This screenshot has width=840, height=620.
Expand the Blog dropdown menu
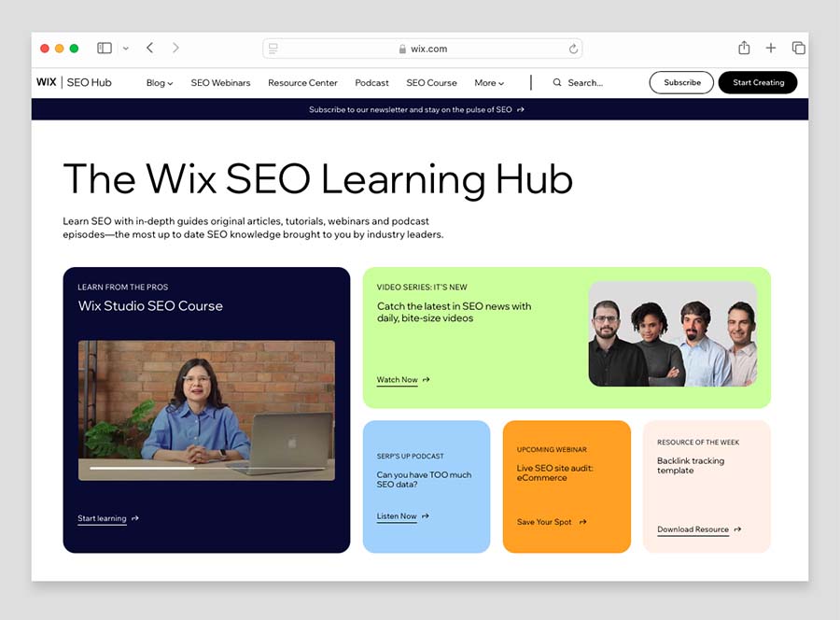[160, 83]
